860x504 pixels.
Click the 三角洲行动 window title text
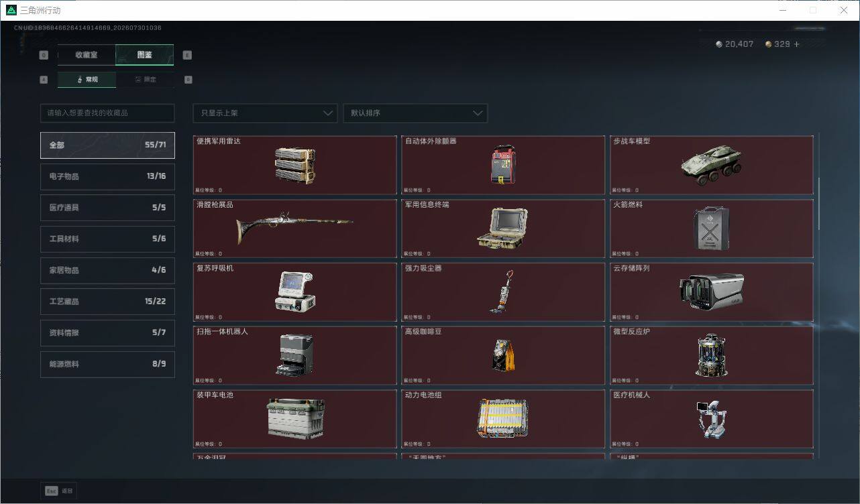coord(40,11)
